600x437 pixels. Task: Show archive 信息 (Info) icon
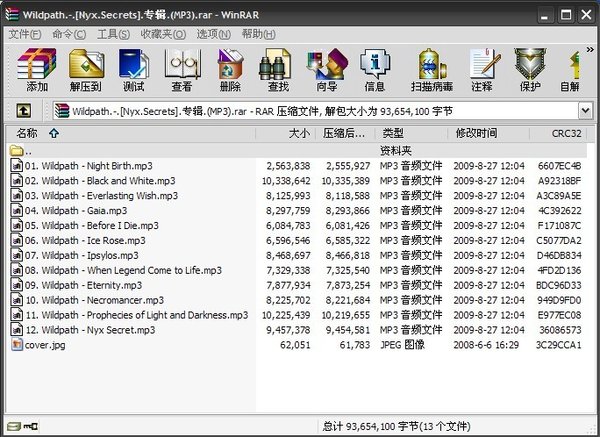(x=375, y=70)
